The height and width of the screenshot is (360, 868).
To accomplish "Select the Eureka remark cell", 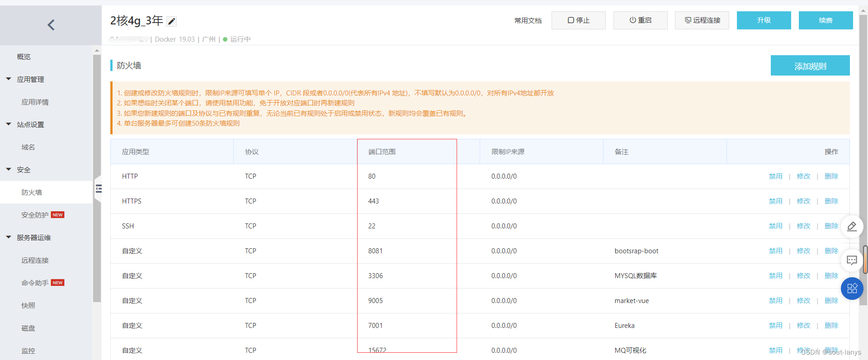I will 624,326.
